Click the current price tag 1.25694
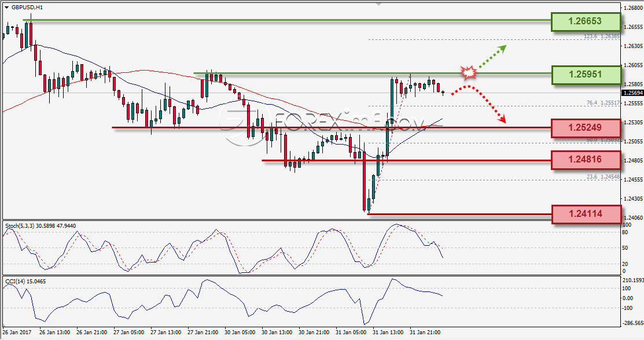Image resolution: width=644 pixels, height=340 pixels. 633,93
